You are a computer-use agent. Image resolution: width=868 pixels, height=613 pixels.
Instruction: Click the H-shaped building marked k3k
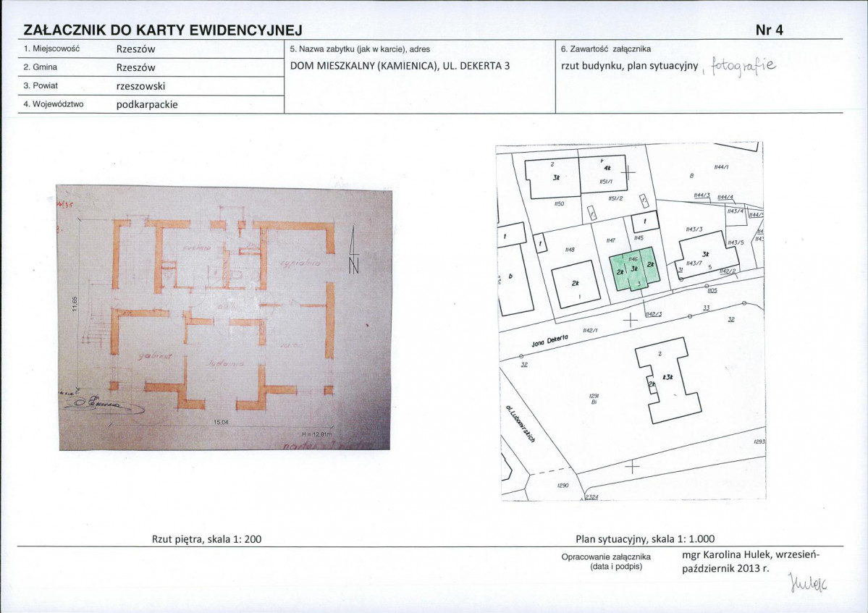(667, 381)
